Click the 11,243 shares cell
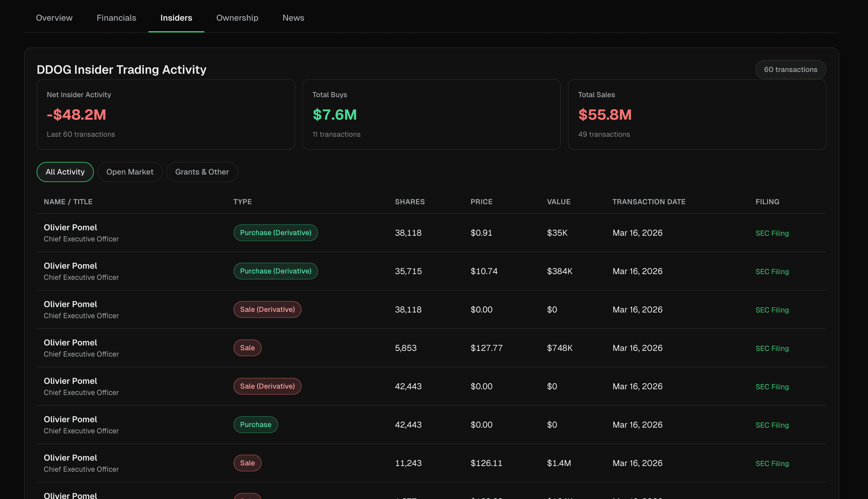 point(408,463)
